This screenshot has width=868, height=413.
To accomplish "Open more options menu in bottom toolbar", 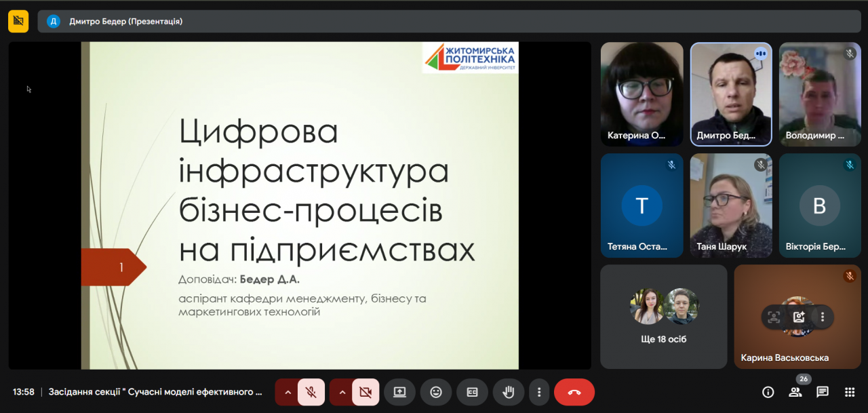I will (x=539, y=392).
